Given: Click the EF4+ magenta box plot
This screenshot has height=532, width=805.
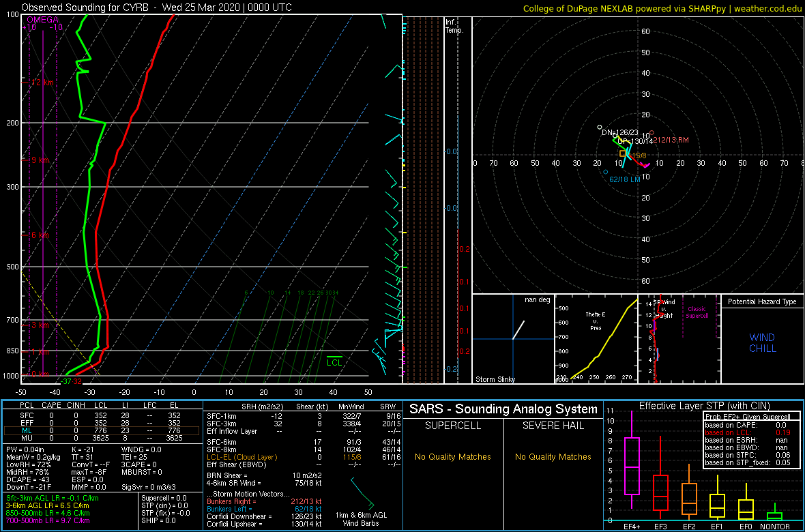Looking at the screenshot, I should (x=632, y=466).
